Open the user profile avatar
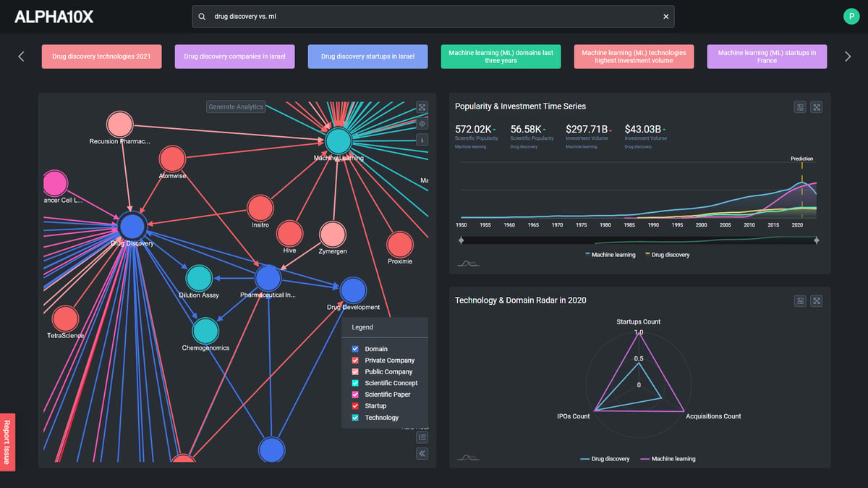 tap(850, 17)
